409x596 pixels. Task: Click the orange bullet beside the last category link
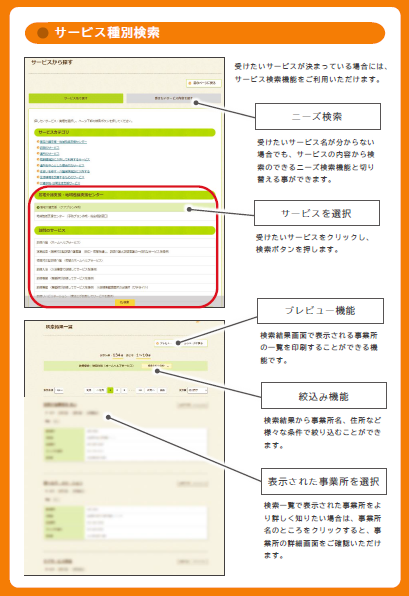pos(38,183)
